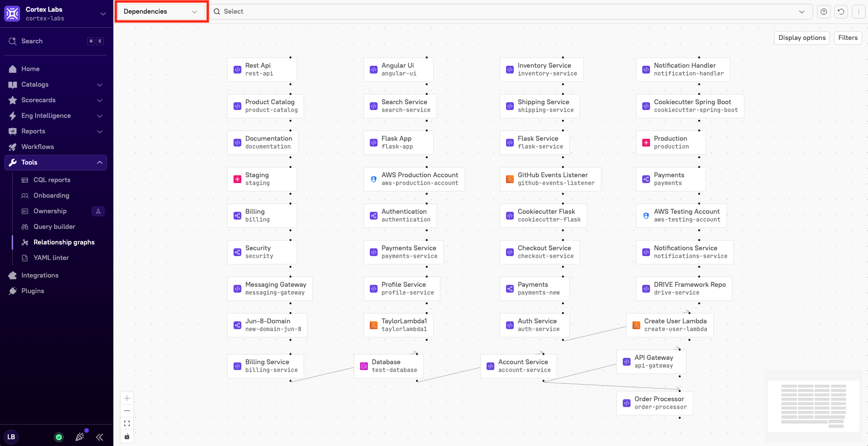Go to Home in sidebar
The width and height of the screenshot is (868, 446).
pos(56,69)
